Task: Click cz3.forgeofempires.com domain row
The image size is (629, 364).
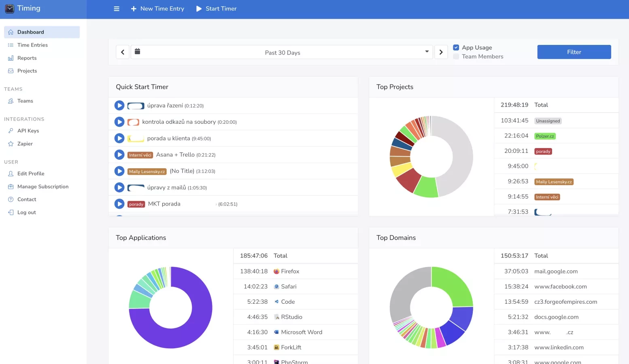Action: pyautogui.click(x=557, y=302)
